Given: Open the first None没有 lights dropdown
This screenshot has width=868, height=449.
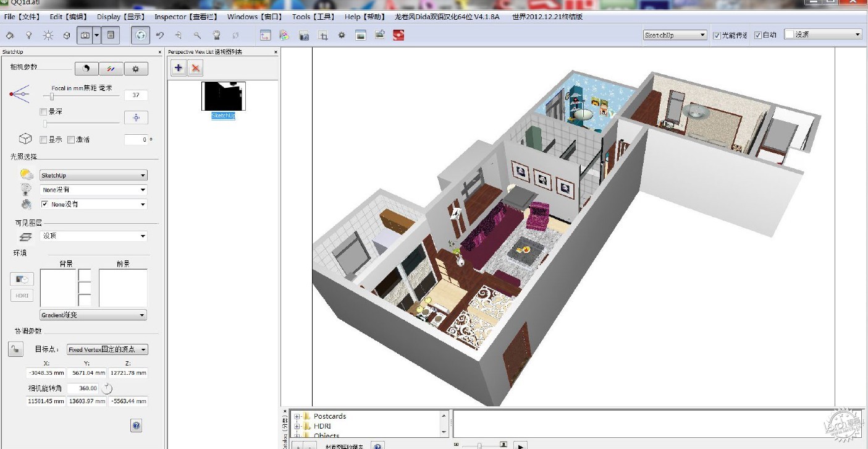Looking at the screenshot, I should pyautogui.click(x=93, y=190).
